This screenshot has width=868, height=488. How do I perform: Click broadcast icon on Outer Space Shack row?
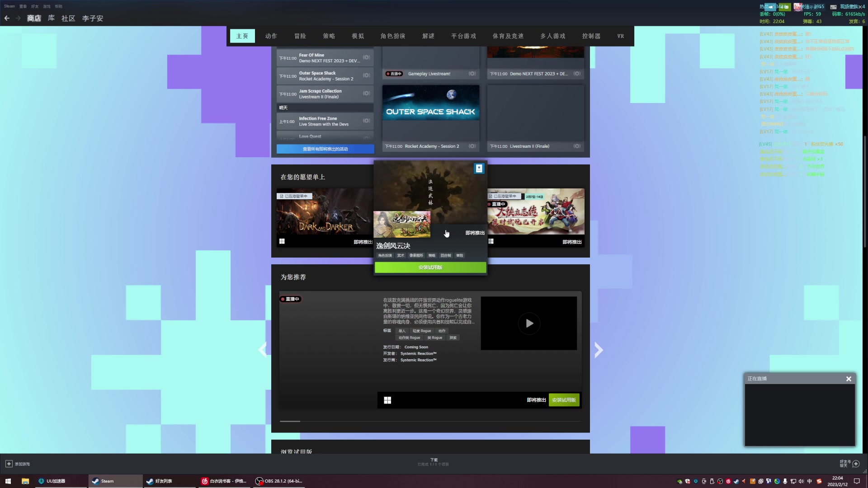[366, 75]
